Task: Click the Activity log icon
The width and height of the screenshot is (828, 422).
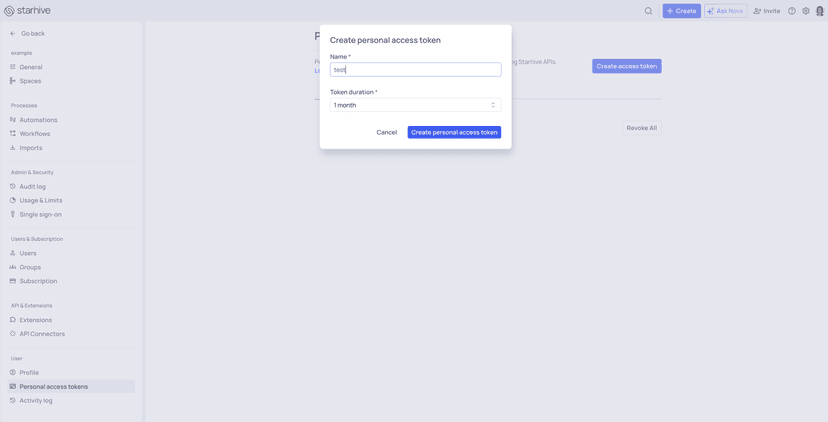Action: point(13,400)
